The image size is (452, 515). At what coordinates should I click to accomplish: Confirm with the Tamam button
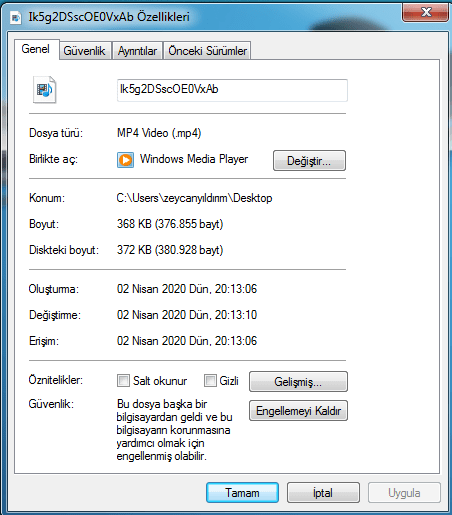pos(242,493)
